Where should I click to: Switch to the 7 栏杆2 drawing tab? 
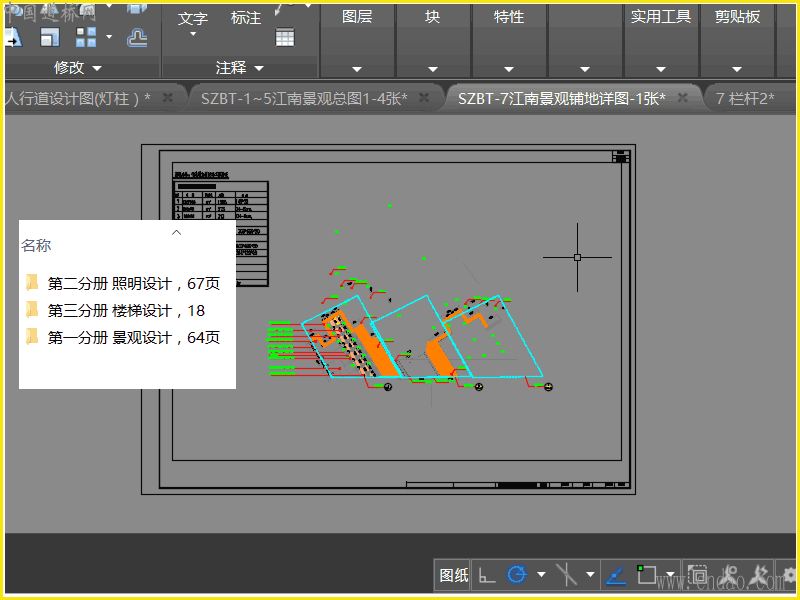[x=745, y=98]
